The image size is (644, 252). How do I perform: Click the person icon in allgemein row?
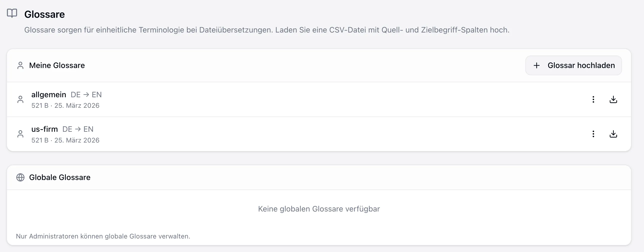(20, 99)
